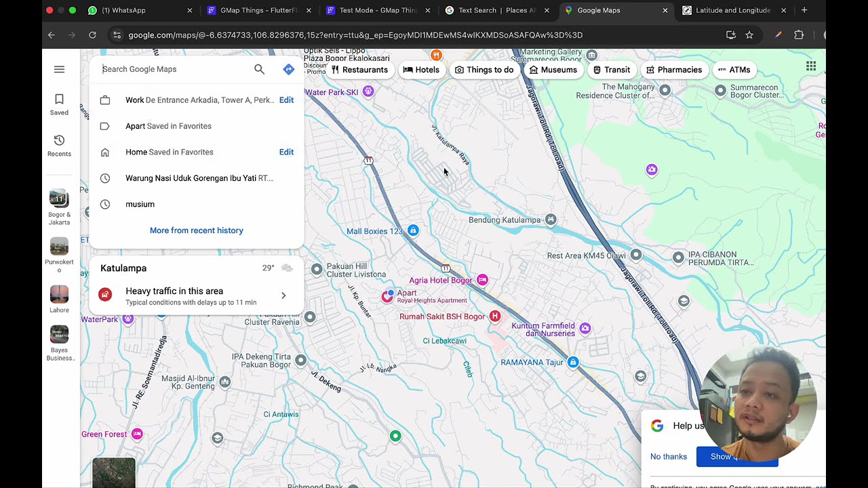Viewport: 868px width, 488px height.
Task: Click the Mall Boxies 123 map pin
Action: [413, 230]
